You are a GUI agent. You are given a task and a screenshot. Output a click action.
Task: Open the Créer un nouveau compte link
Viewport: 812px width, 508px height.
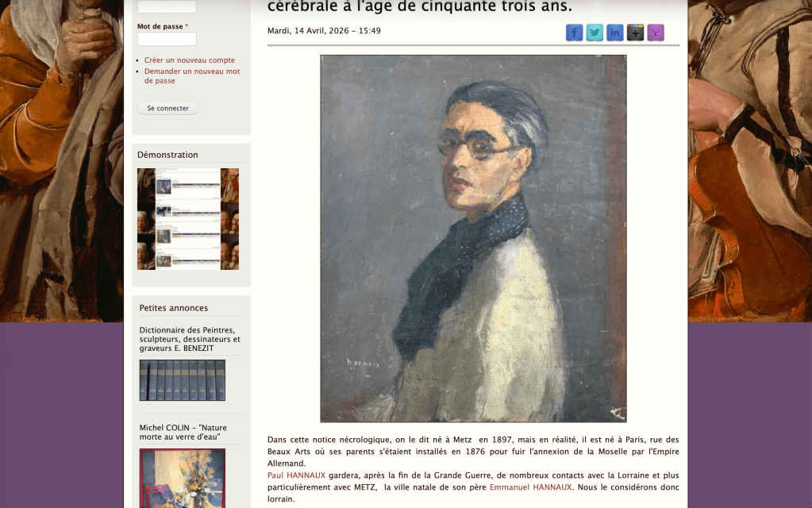point(190,60)
